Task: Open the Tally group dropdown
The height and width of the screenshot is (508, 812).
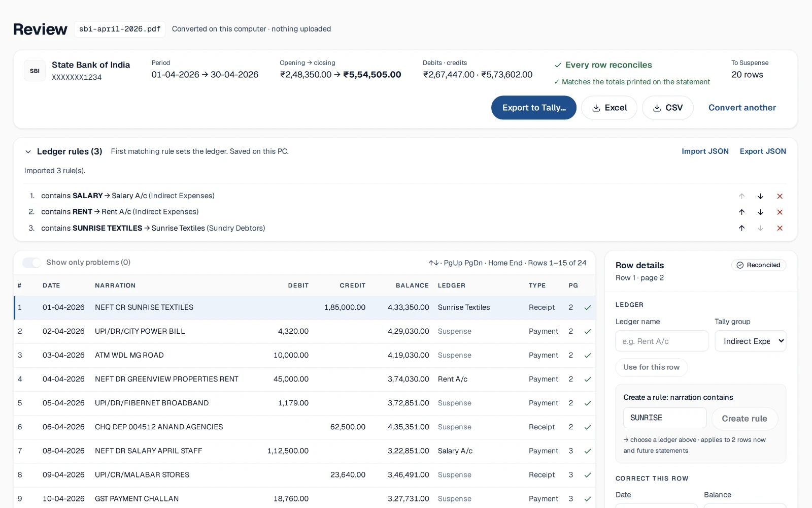Action: click(x=750, y=341)
